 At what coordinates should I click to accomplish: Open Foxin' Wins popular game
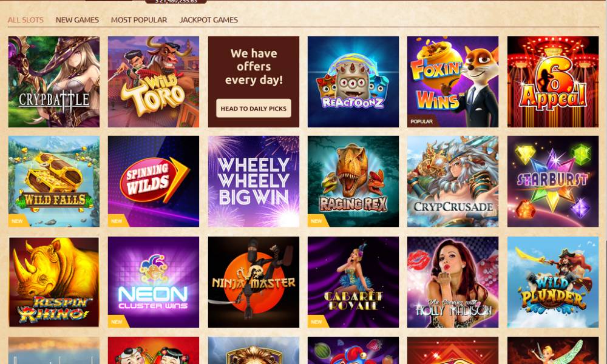click(453, 82)
